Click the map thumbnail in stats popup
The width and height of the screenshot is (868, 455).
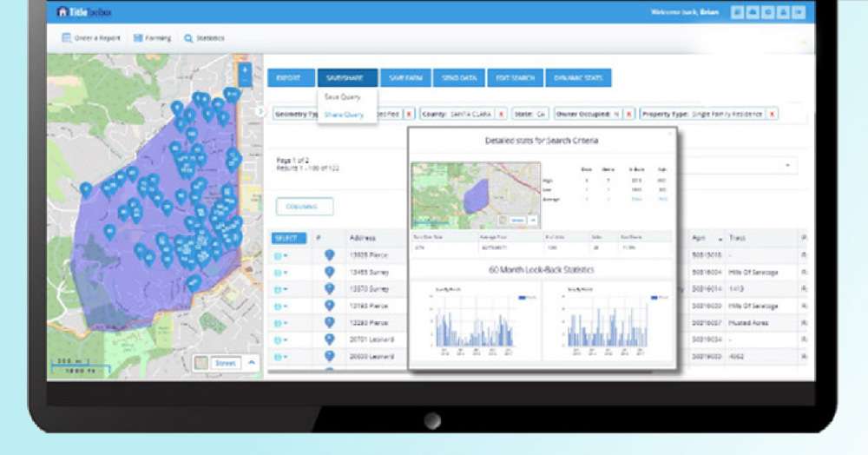click(476, 195)
